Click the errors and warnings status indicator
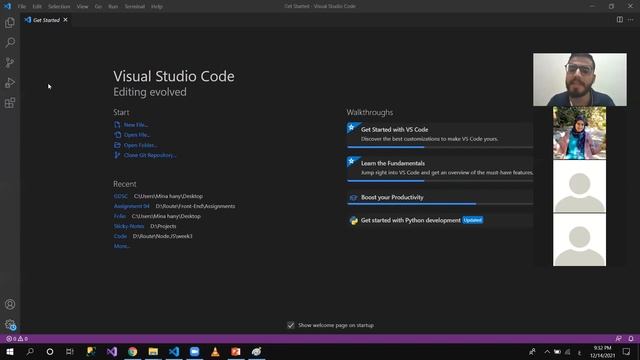The width and height of the screenshot is (640, 360). point(17,339)
